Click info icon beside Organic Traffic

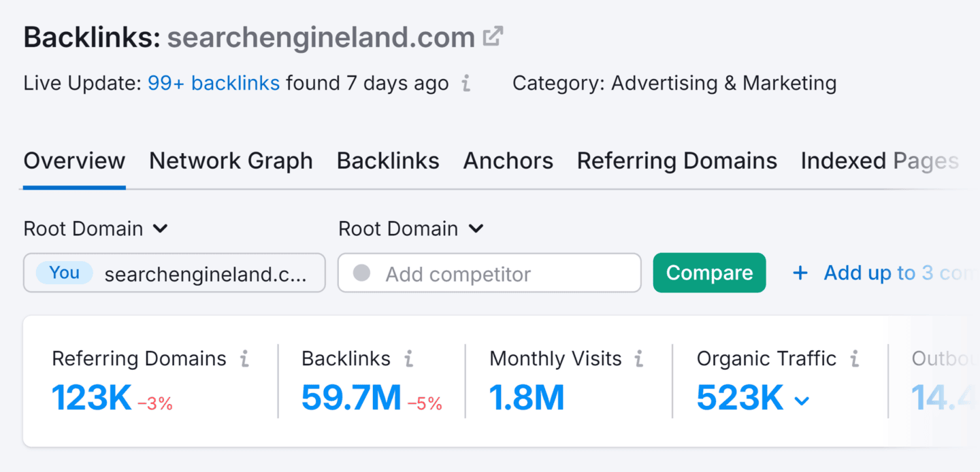point(854,358)
